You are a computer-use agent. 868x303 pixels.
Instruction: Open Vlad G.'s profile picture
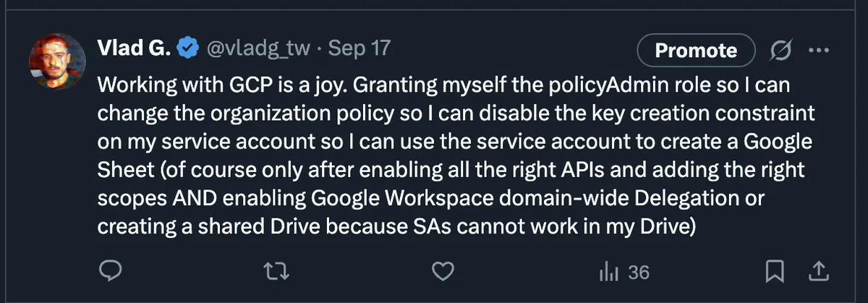click(x=56, y=62)
